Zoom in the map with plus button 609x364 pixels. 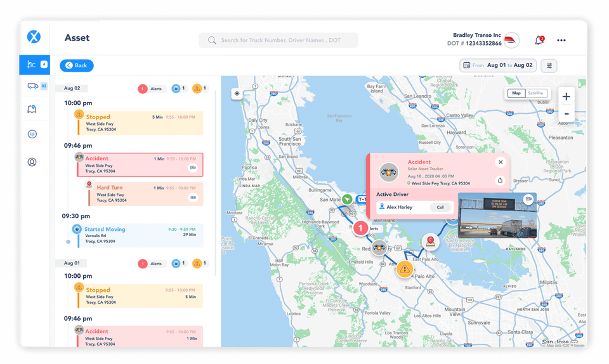[x=566, y=96]
